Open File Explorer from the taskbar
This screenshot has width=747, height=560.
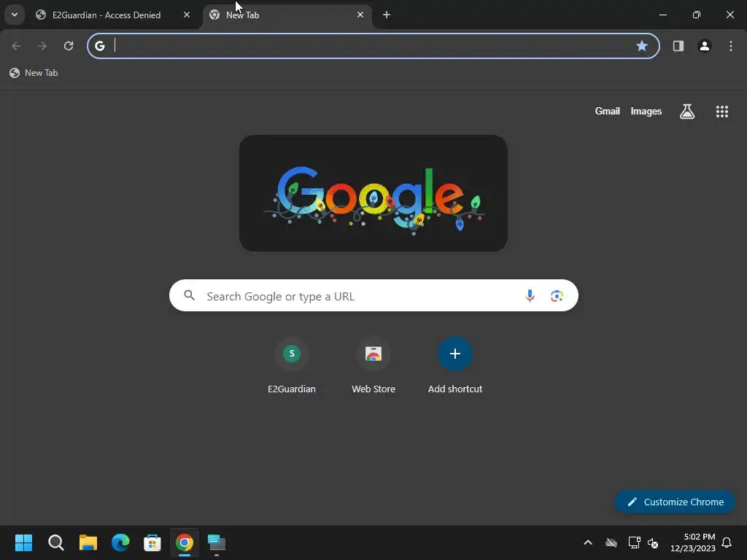pyautogui.click(x=88, y=542)
